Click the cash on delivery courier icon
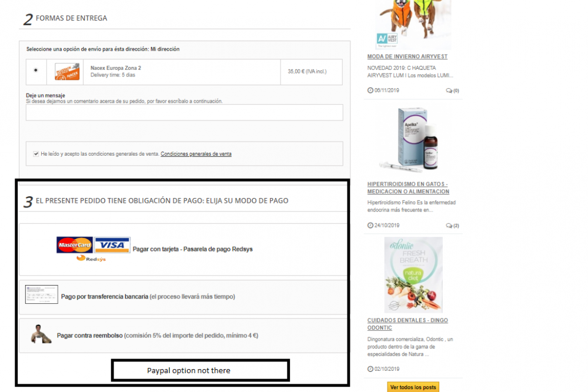The width and height of the screenshot is (588, 392). pyautogui.click(x=41, y=334)
